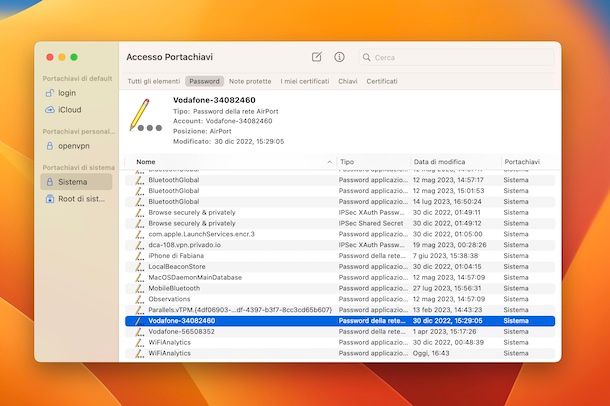This screenshot has height=406, width=610.
Task: Click the Accesso Portachiavi window title
Action: pos(170,57)
